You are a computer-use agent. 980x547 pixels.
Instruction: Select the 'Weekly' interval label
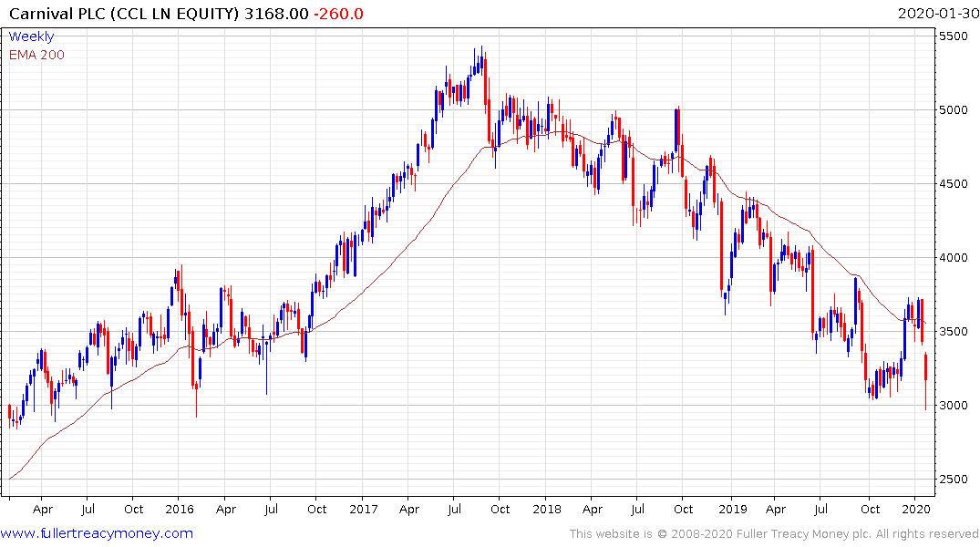(31, 36)
